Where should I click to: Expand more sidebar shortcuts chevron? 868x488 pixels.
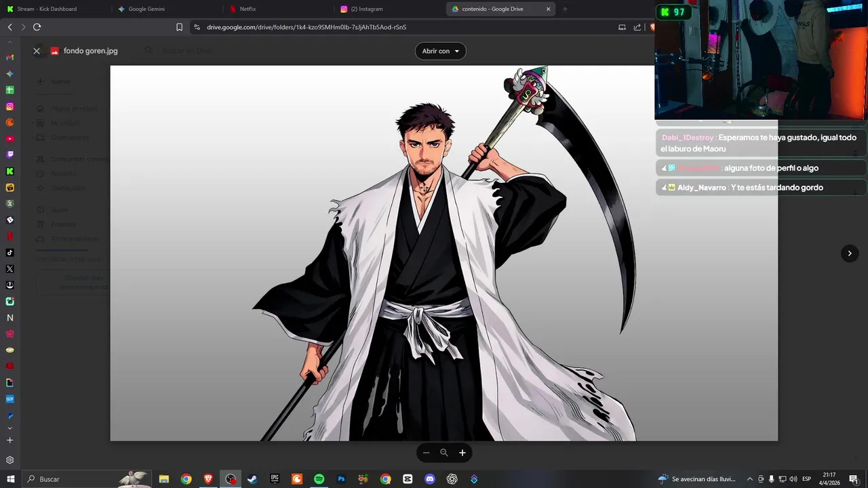click(9, 428)
